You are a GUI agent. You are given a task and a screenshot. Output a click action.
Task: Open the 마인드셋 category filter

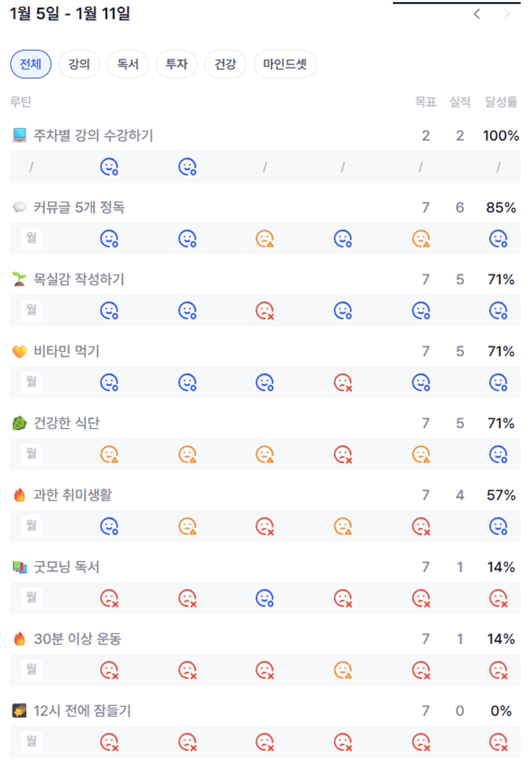285,64
